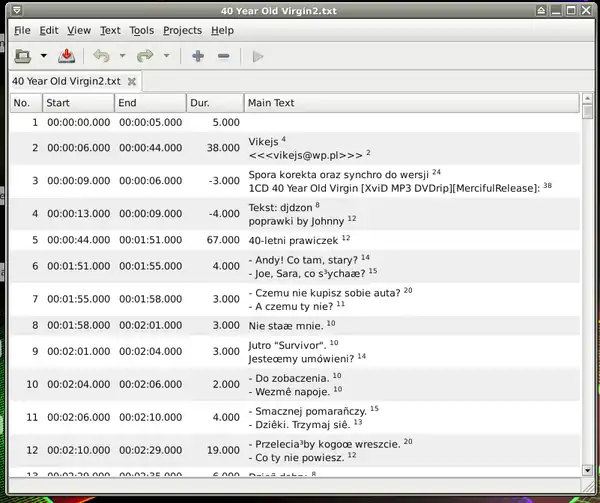Click the Start column header
Screen dimensions: 600x503
point(77,102)
